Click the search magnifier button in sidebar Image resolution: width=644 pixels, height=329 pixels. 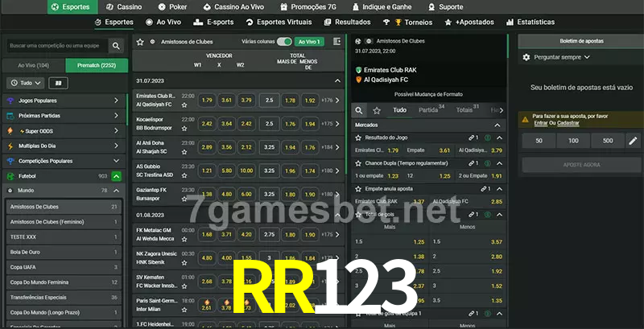click(x=116, y=46)
